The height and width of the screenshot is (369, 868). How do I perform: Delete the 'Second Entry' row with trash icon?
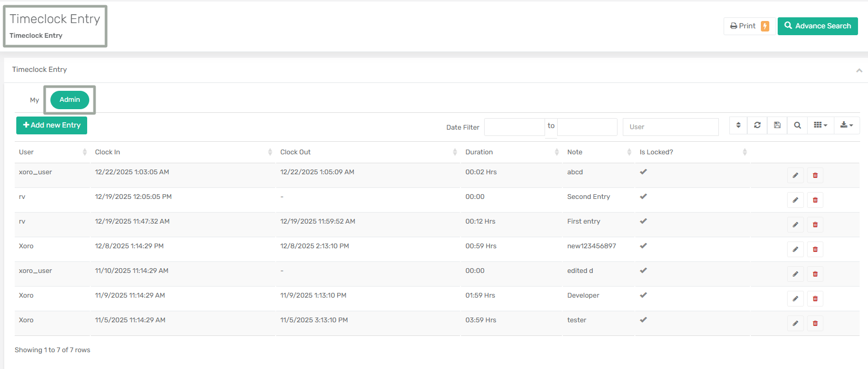tap(815, 200)
